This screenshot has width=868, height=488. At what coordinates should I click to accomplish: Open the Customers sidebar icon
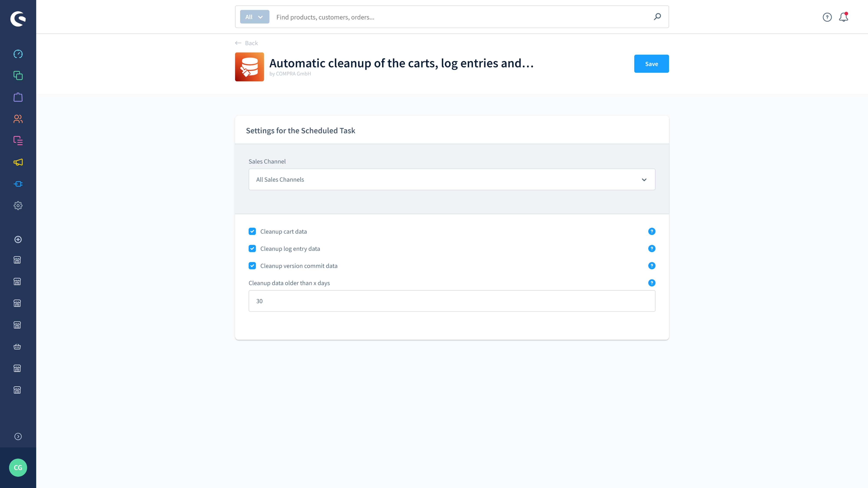click(x=18, y=119)
